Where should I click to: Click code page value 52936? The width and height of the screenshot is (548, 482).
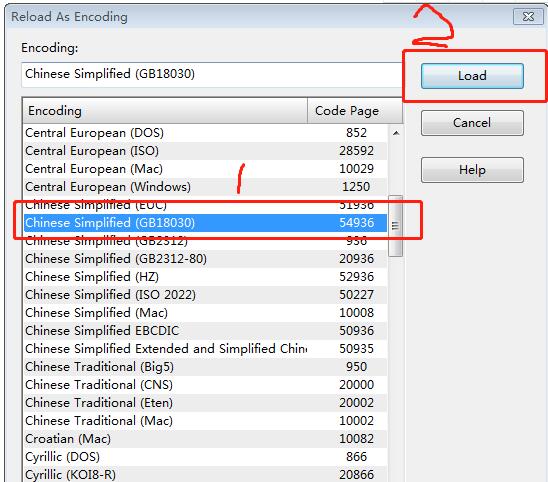coord(356,277)
